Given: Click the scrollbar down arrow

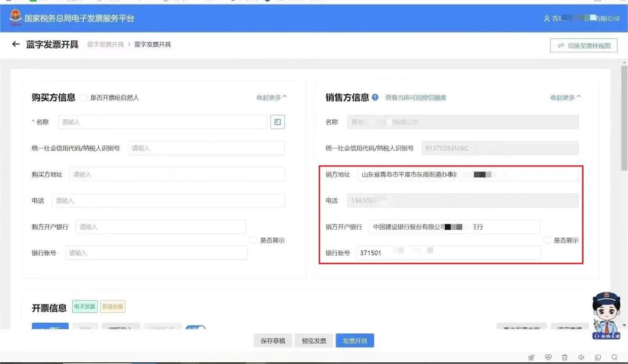Looking at the screenshot, I should pos(624,326).
